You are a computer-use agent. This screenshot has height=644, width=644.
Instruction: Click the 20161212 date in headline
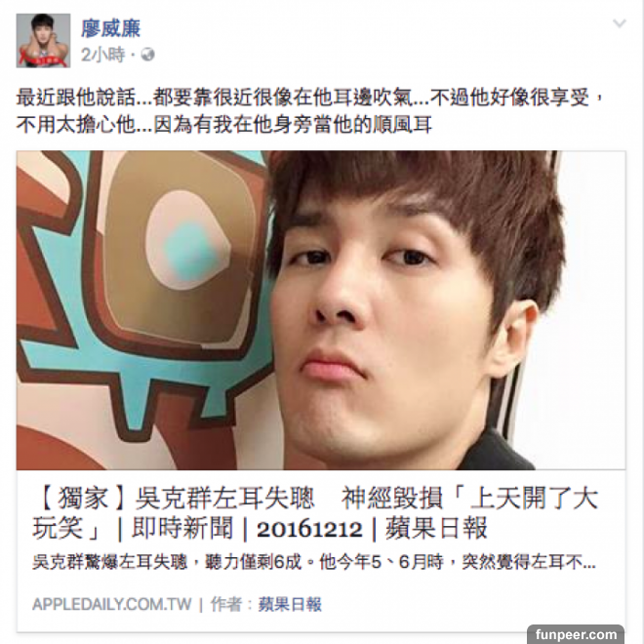click(309, 529)
